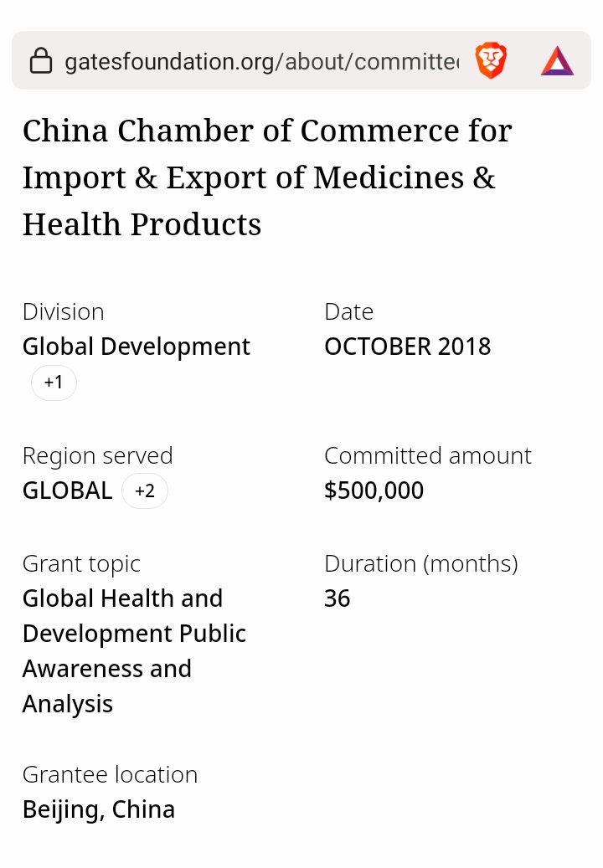Viewport: 603px width, 868px height.
Task: Expand the +2 badge beside GLOBAL
Action: point(145,490)
